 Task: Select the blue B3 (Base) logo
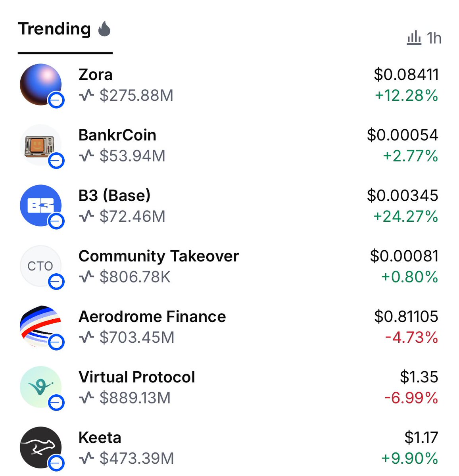(40, 205)
